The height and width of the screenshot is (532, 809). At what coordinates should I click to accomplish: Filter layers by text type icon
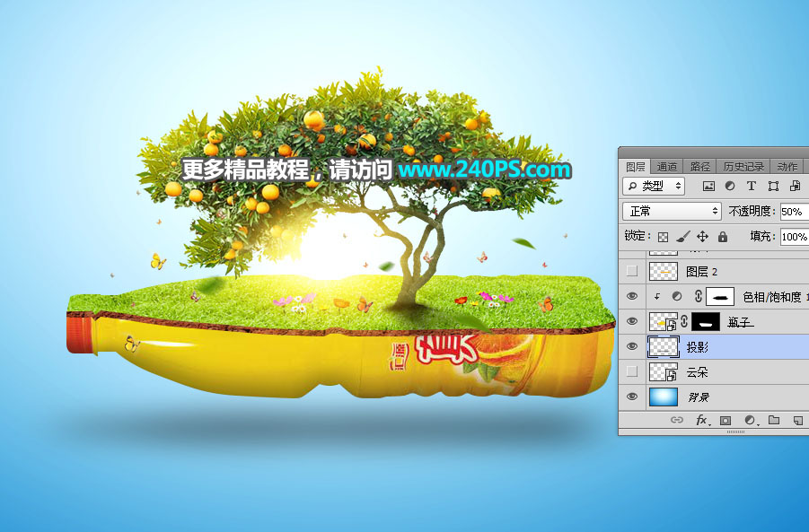tap(752, 186)
